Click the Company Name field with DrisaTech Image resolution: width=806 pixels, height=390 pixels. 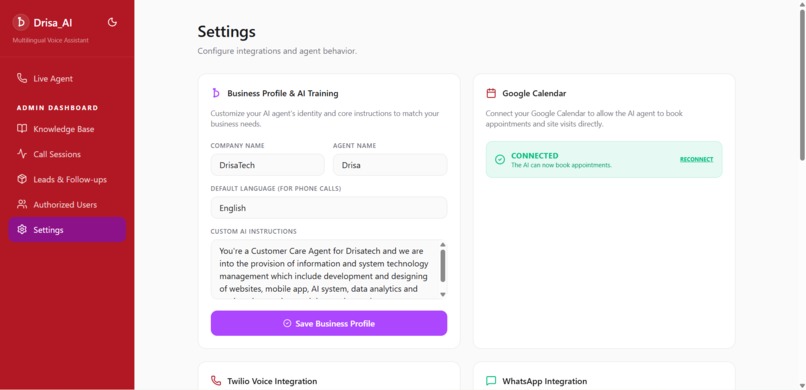[x=267, y=165]
